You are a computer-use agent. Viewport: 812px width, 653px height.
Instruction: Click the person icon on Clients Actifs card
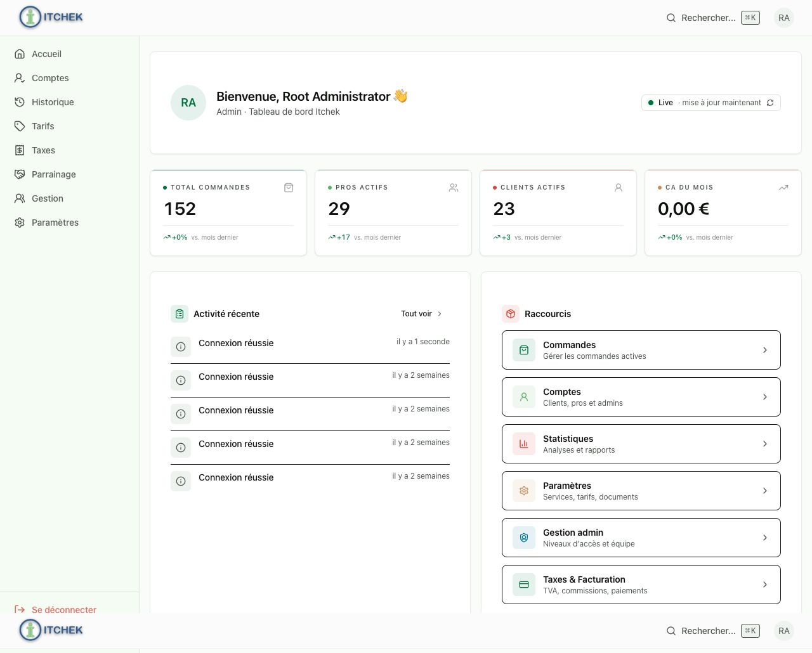(619, 188)
